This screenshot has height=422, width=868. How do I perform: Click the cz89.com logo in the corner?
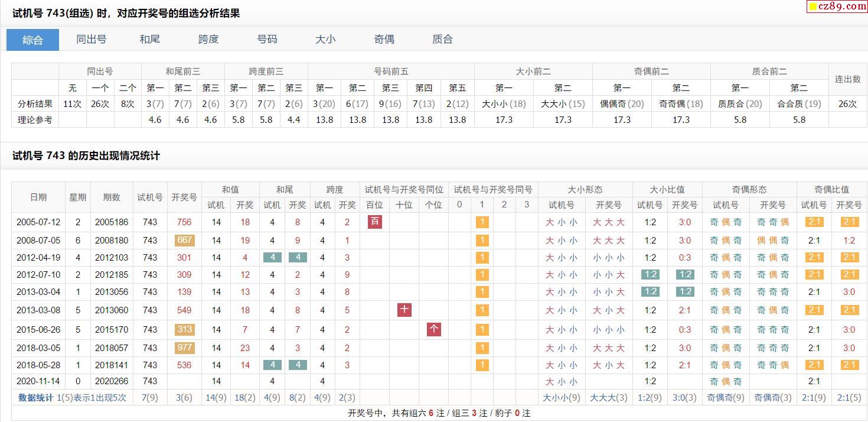click(x=837, y=7)
